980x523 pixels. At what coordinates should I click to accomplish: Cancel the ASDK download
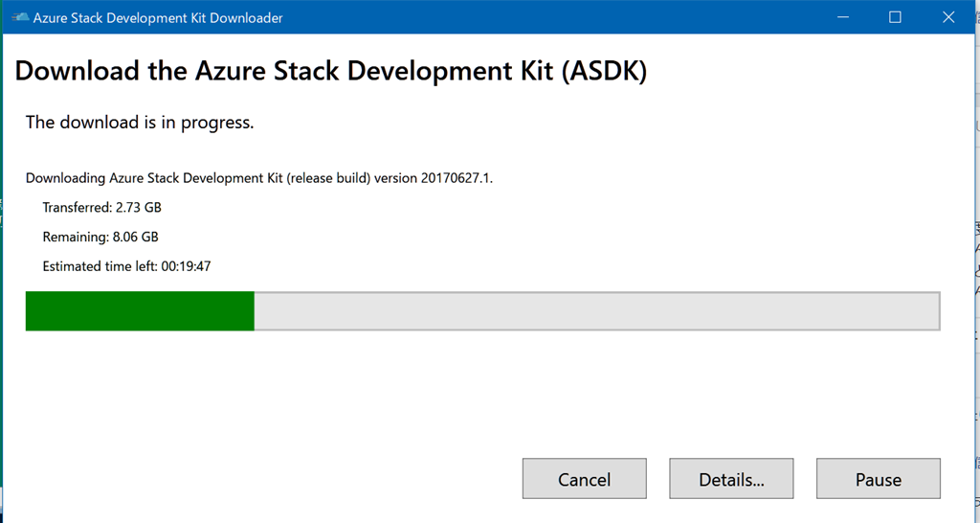[x=584, y=479]
